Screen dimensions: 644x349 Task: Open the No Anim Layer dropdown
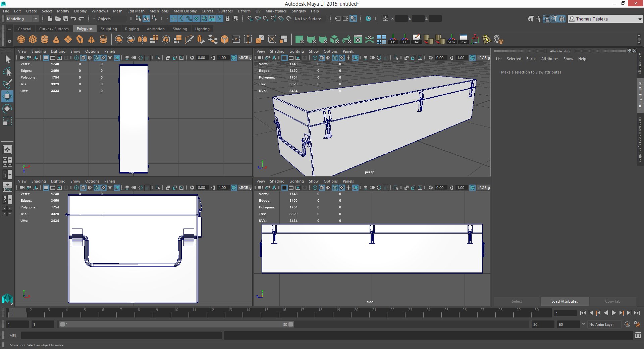(602, 325)
